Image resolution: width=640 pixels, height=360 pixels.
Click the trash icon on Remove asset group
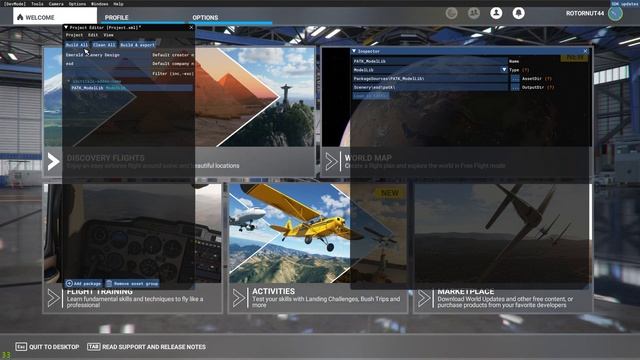click(x=109, y=283)
